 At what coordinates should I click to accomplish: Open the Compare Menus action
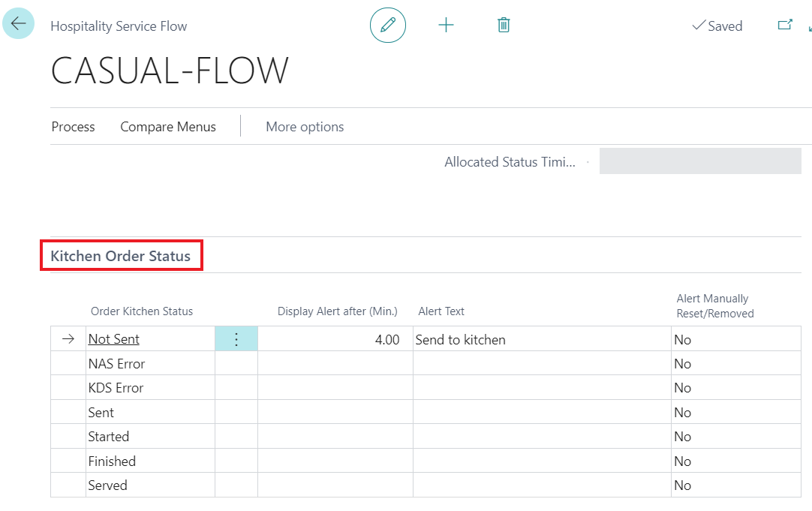click(x=168, y=127)
